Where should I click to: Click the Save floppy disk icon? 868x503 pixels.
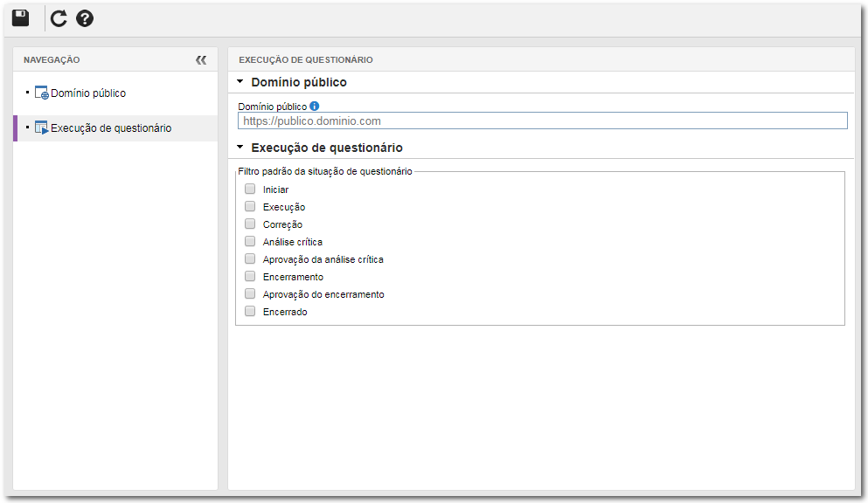click(x=20, y=18)
